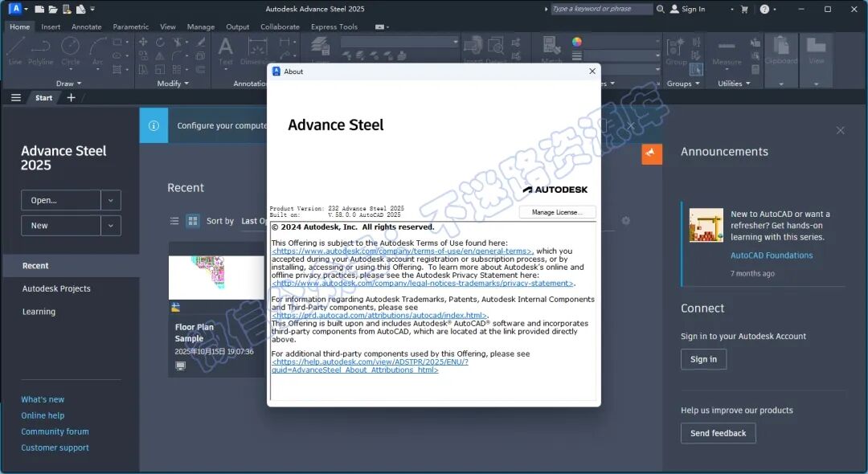Viewport: 868px width, 474px height.
Task: Click the orange announcements megaphone icon
Action: (x=652, y=153)
